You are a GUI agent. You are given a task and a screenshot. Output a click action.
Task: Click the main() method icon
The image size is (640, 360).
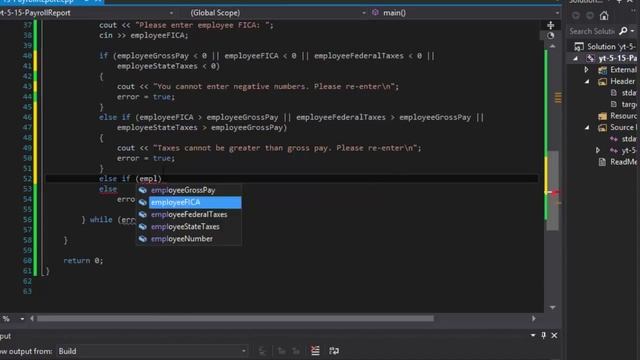point(375,13)
